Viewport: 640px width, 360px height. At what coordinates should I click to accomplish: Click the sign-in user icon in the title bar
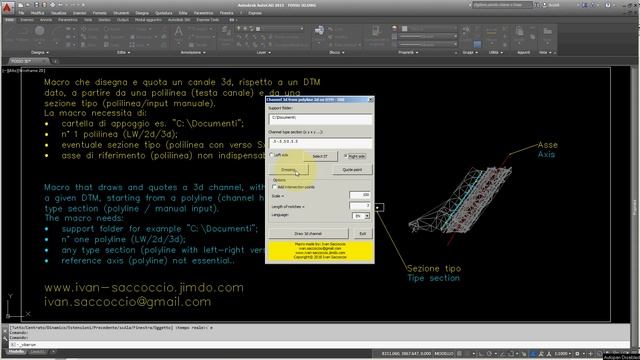[545, 5]
